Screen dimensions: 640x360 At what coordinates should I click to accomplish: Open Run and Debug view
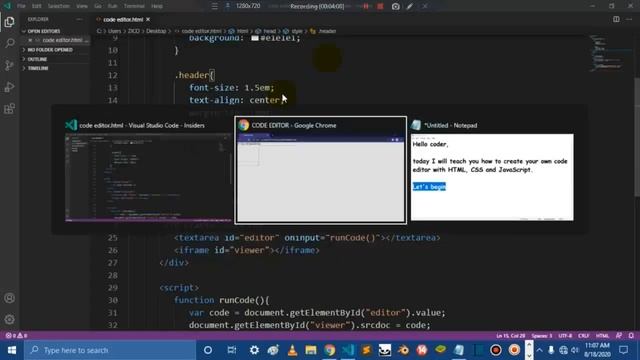point(9,87)
